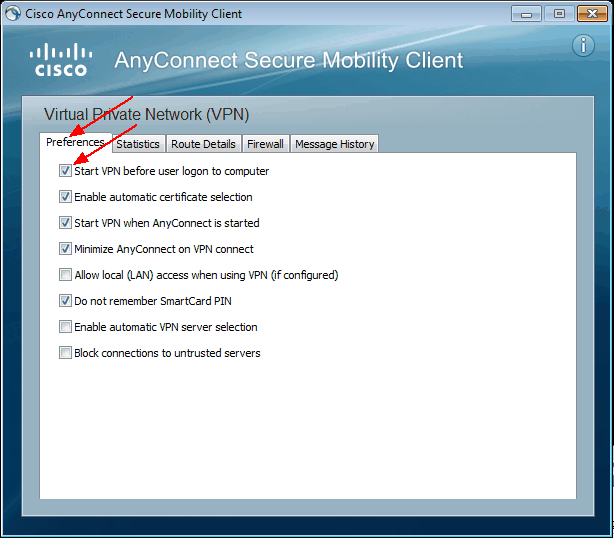Click the Virtual Private Network (VPN) heading
This screenshot has height=538, width=614.
tap(146, 115)
